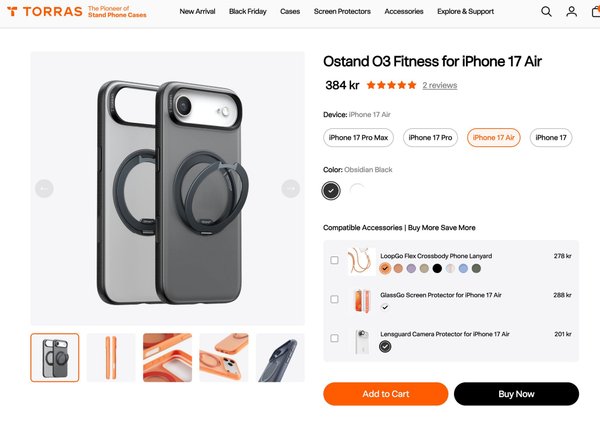Open the Cases menu
Image resolution: width=600 pixels, height=421 pixels.
(x=290, y=12)
